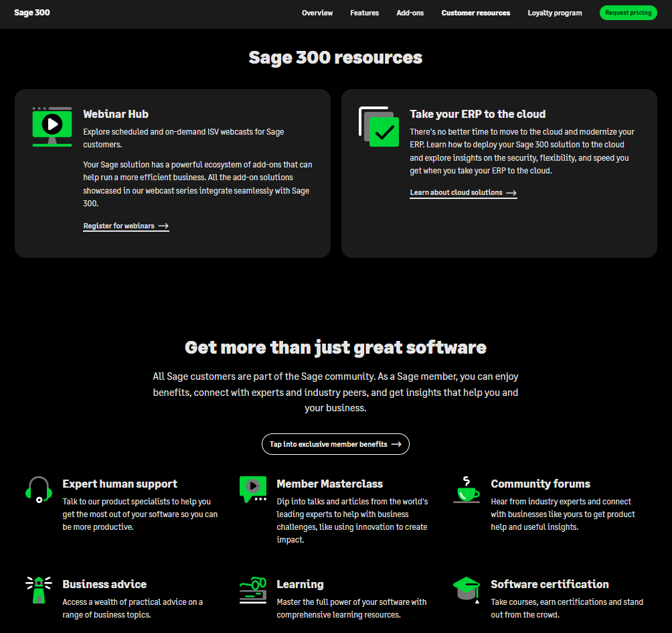Click the Webinar Hub monitor play icon
Image resolution: width=672 pixels, height=633 pixels.
[x=52, y=127]
